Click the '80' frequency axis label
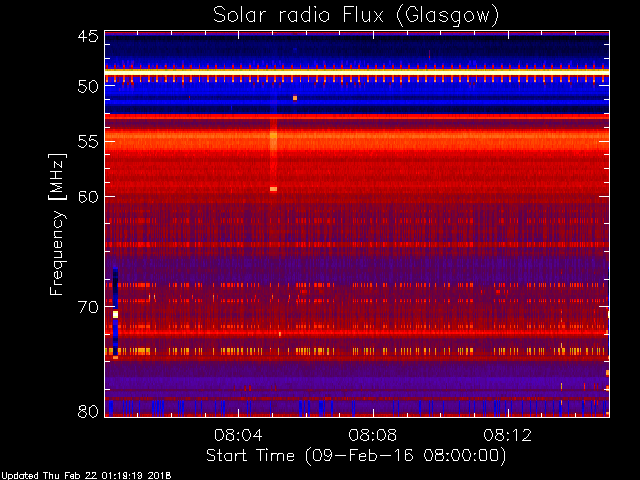 [88, 411]
